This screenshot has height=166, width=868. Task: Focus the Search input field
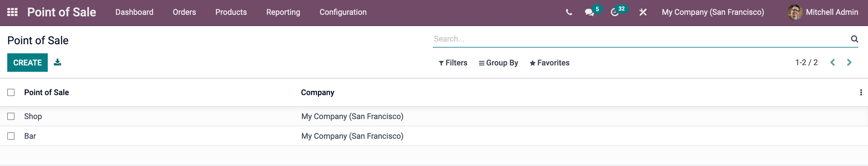[x=640, y=39]
